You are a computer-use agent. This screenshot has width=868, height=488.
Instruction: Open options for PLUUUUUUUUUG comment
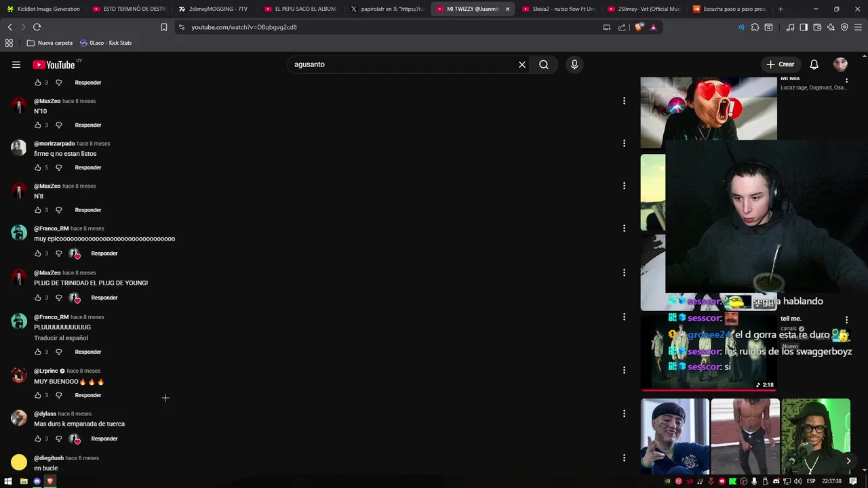click(624, 317)
